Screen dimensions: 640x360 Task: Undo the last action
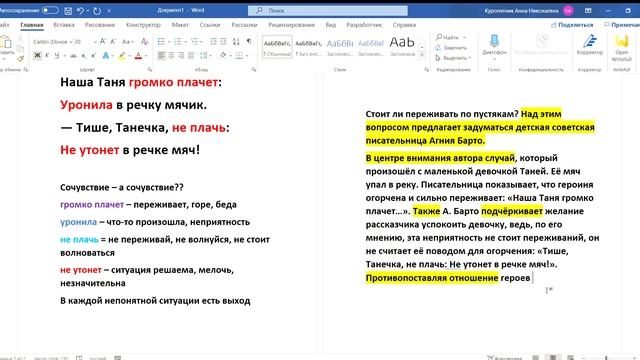(80, 11)
